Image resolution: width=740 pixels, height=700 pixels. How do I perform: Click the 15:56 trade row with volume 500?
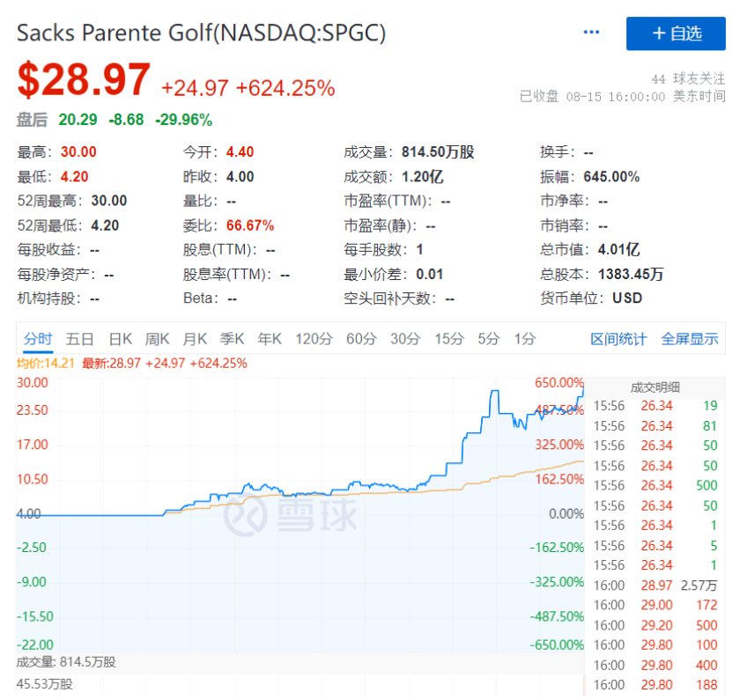pos(655,485)
